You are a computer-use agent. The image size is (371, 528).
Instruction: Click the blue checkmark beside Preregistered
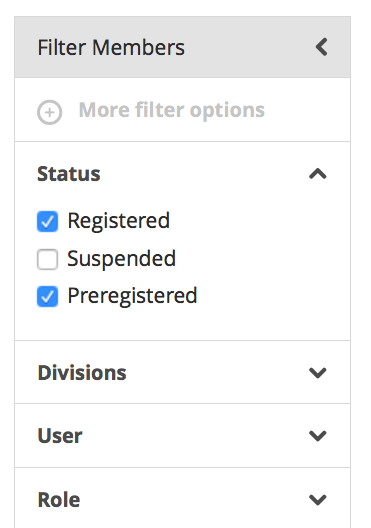tap(47, 296)
